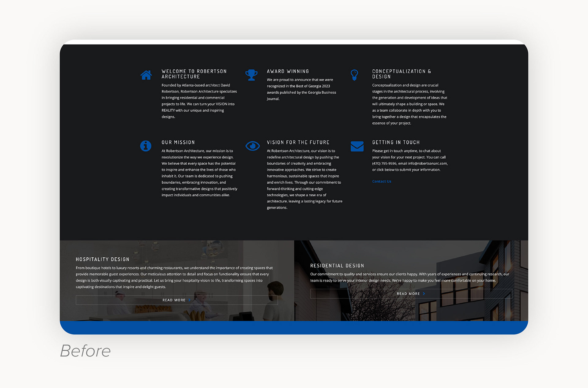Click the blue eye icon
588x388 pixels.
252,146
